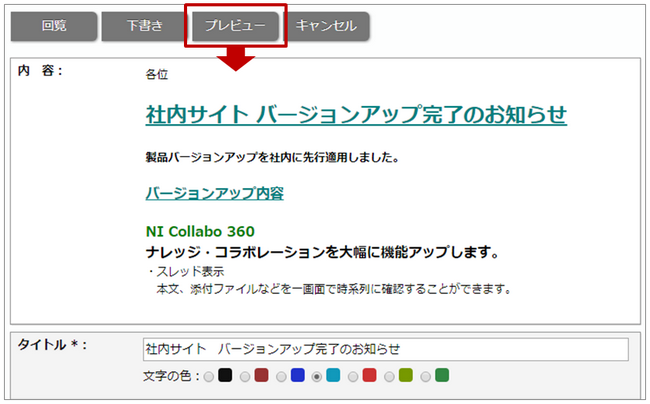650x404 pixels.
Task: Open preview with プレビュー button
Action: (235, 26)
